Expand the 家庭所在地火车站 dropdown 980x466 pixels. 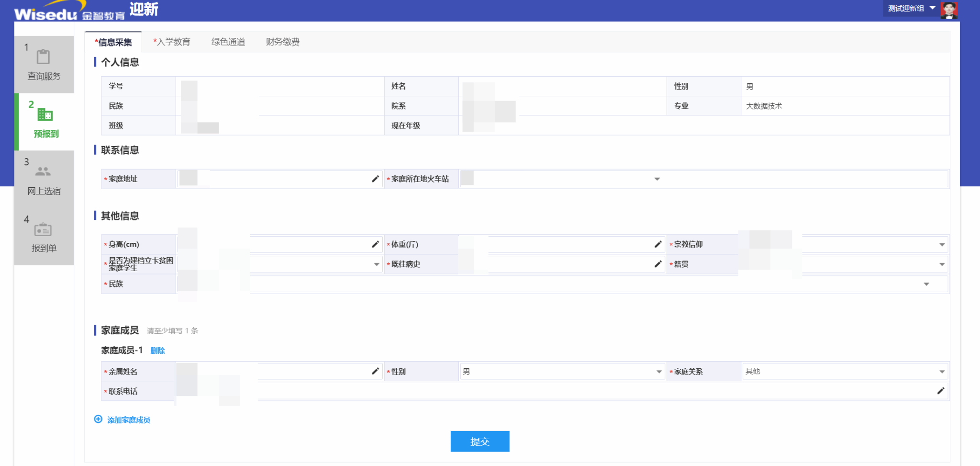pos(657,179)
